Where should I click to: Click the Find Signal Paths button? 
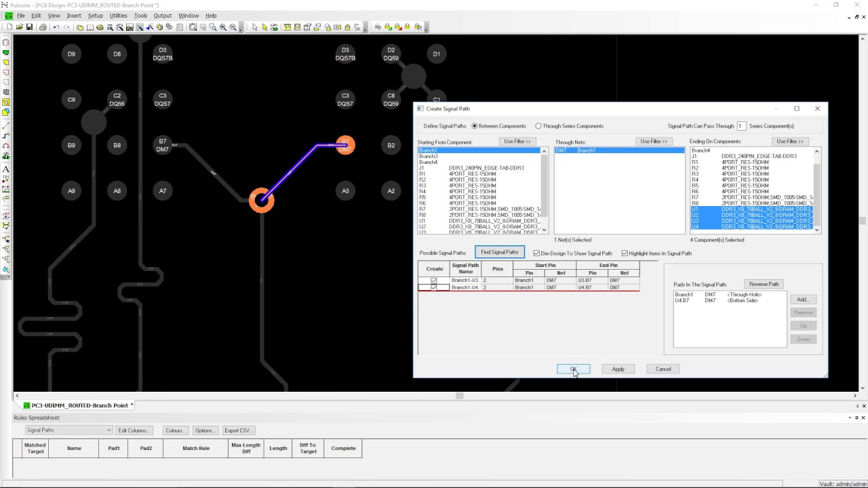click(499, 253)
